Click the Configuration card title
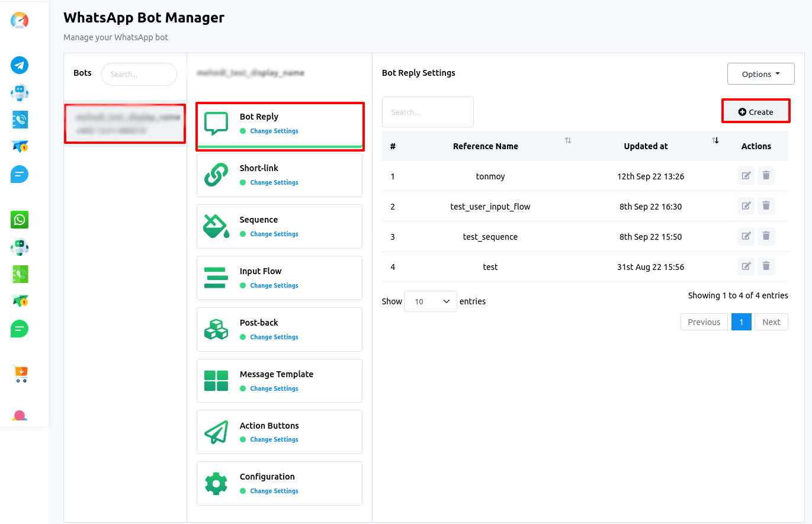Viewport: 812px width, 524px height. point(267,477)
